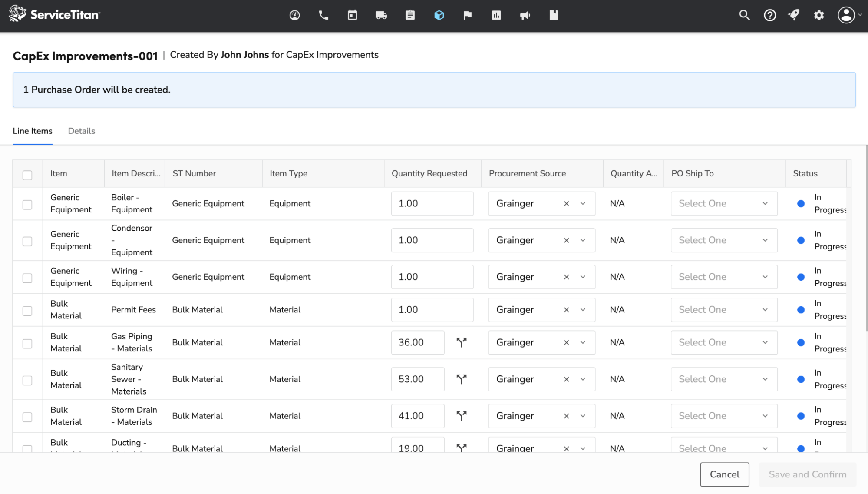The image size is (868, 494).
Task: Click the reports bar chart icon
Action: pos(496,16)
